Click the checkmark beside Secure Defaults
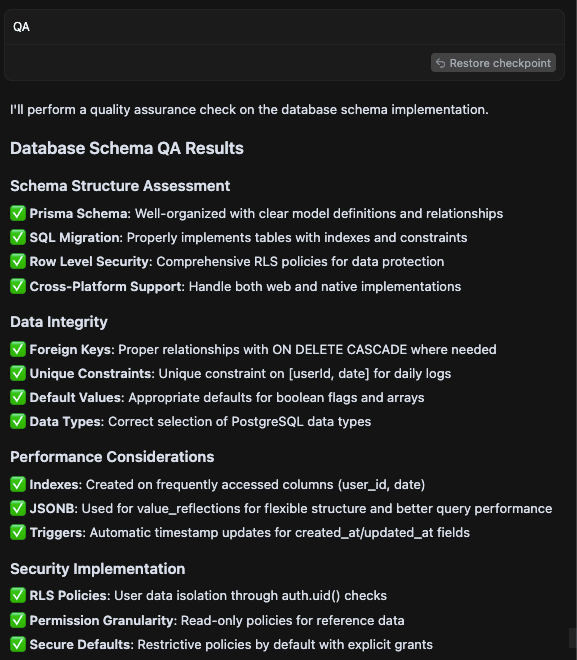The height and width of the screenshot is (660, 577). [x=18, y=644]
